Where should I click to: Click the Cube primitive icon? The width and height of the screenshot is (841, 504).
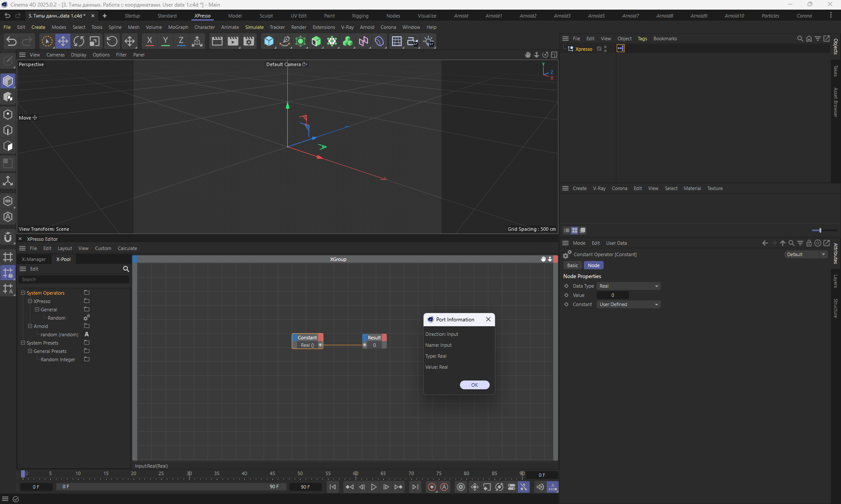point(269,41)
